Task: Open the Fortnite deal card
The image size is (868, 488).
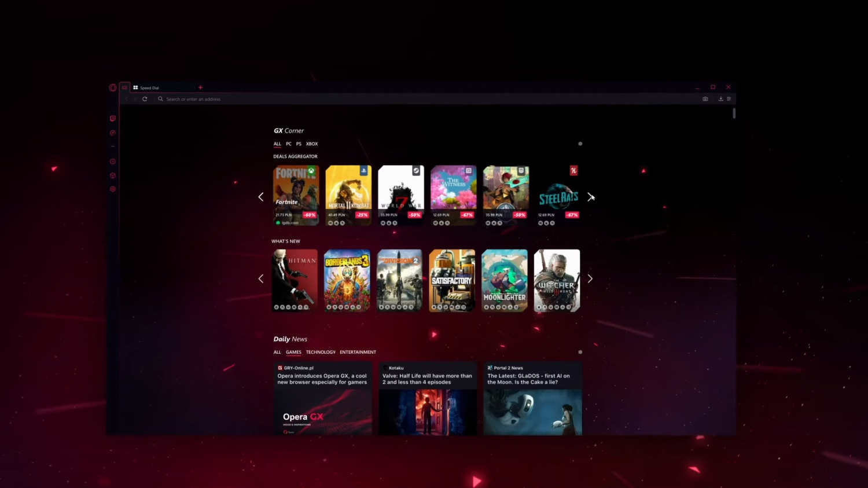Action: tap(296, 195)
